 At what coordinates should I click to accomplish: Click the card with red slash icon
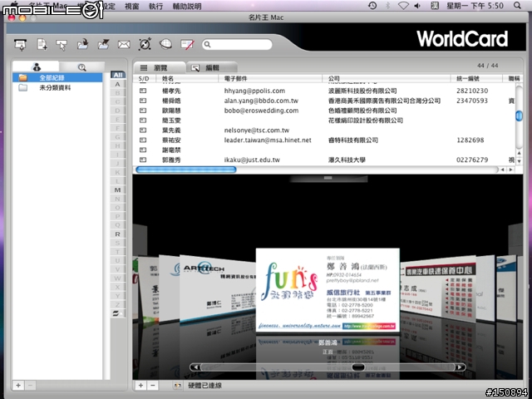pos(187,44)
